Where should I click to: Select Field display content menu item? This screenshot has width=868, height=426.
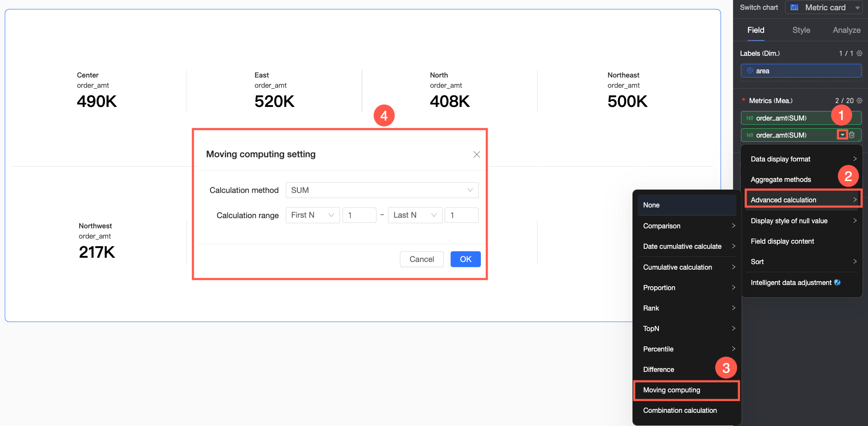click(x=802, y=241)
